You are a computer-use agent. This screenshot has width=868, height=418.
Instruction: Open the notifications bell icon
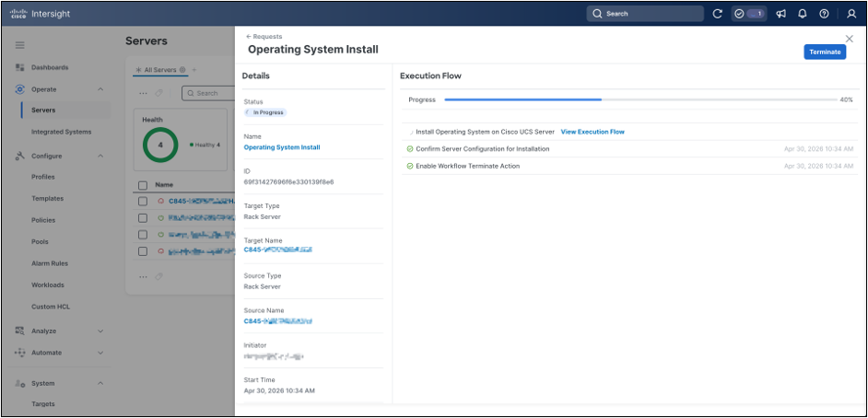[x=803, y=14]
